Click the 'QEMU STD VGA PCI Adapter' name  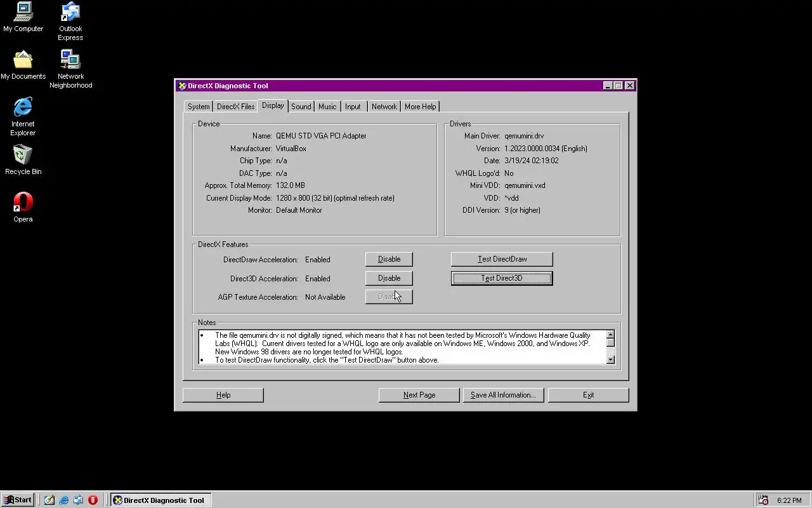(321, 136)
